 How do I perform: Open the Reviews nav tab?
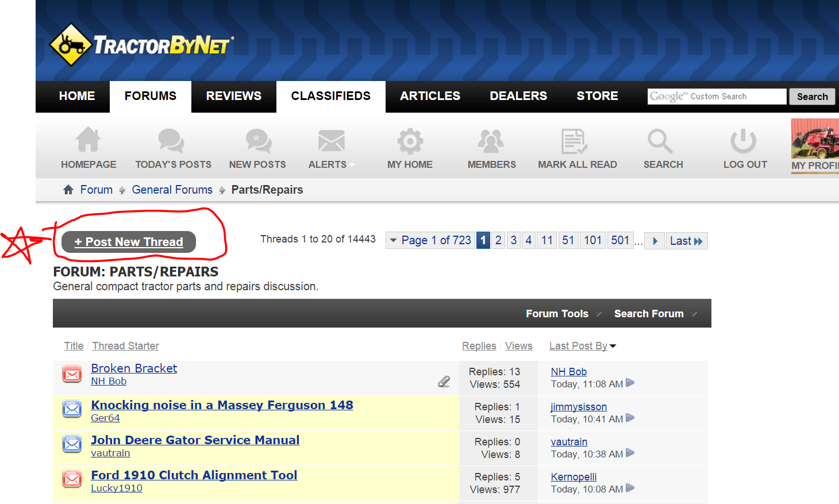(233, 96)
